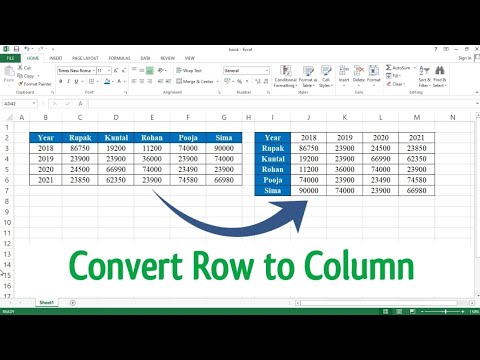This screenshot has width=480, height=360.
Task: Click the Save icon in quick access toolbar
Action: click(x=16, y=49)
